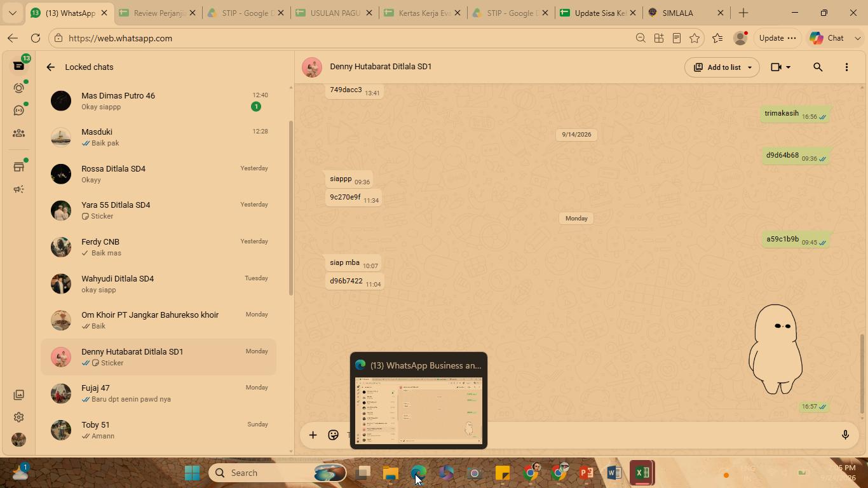Screen dimensions: 868x488
Task: Open the Communities icon in sidebar
Action: [x=19, y=133]
